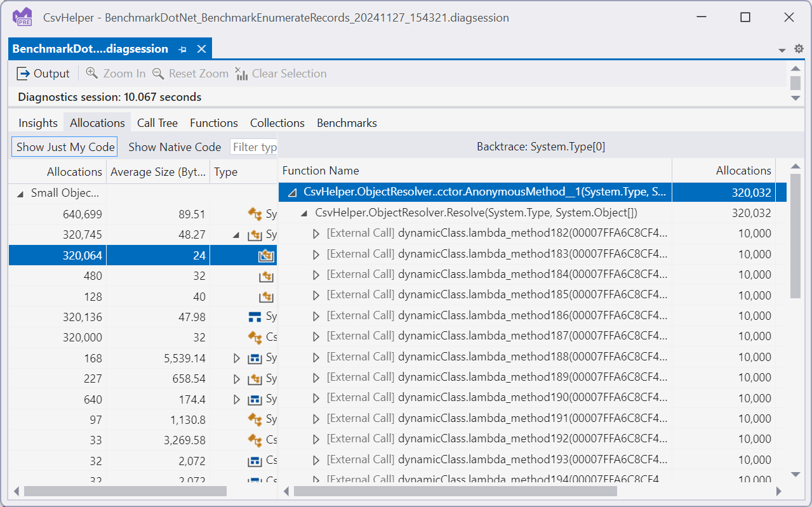This screenshot has height=507, width=812.
Task: Click the type icon in the 33 row
Action: 255,440
